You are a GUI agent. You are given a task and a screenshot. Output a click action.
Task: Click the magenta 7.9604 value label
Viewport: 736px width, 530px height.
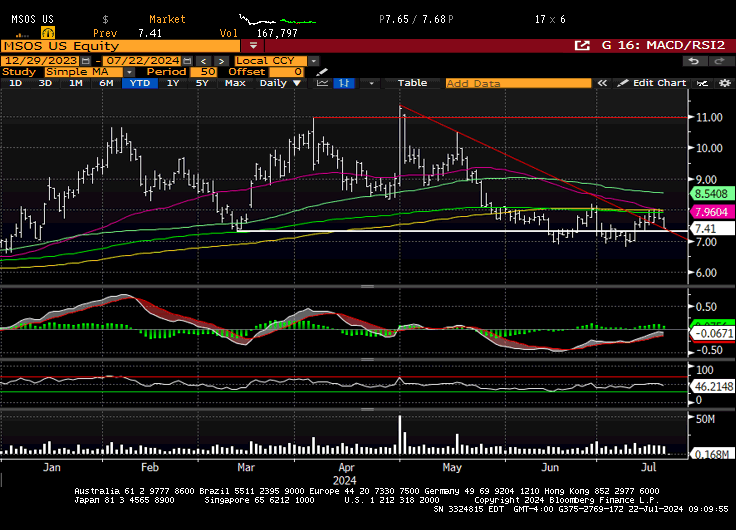(712, 212)
